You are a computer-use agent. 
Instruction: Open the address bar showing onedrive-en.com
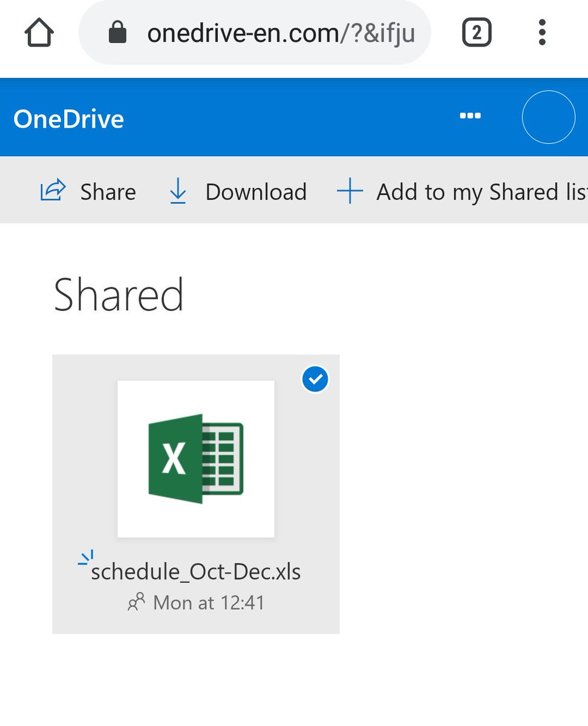coord(255,33)
